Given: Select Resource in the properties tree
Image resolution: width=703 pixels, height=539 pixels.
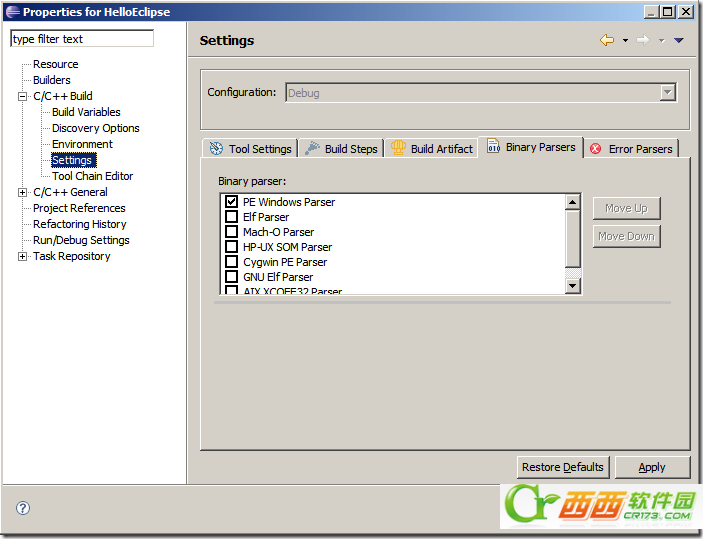Looking at the screenshot, I should pos(56,64).
